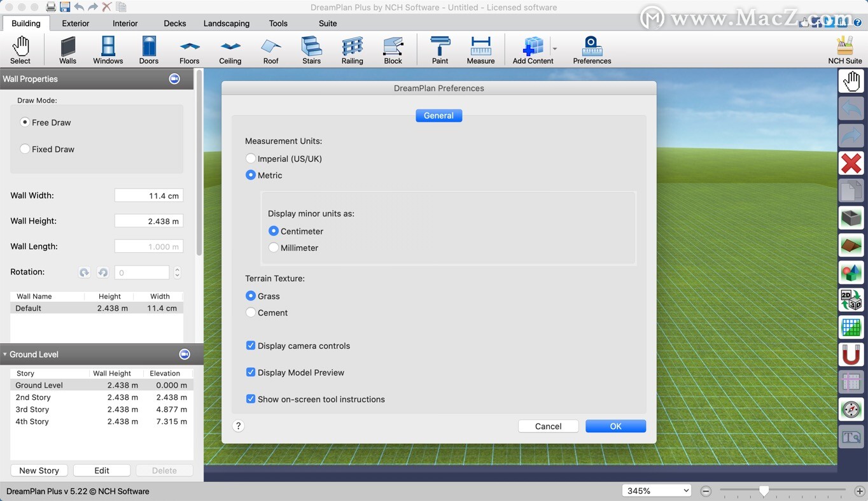Open the Landscaping tab
This screenshot has height=501, width=868.
(227, 23)
